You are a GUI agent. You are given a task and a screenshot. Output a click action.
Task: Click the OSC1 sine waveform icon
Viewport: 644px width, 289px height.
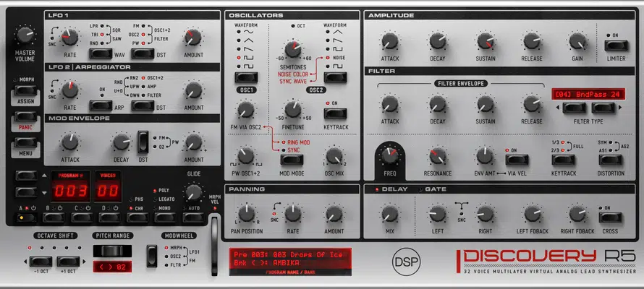(250, 32)
